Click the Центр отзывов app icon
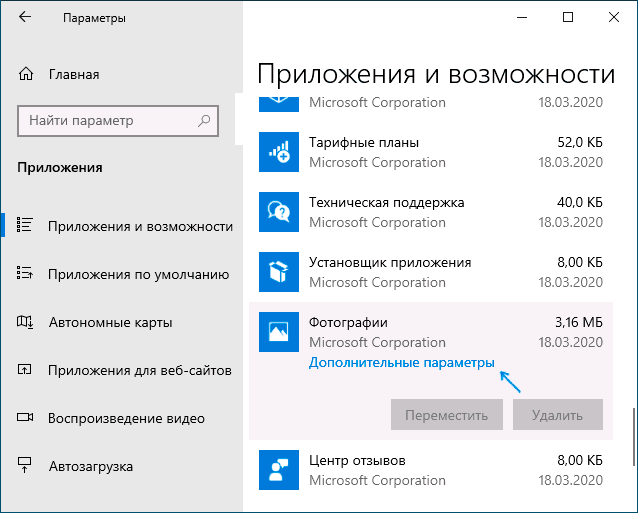Image resolution: width=638 pixels, height=513 pixels. [279, 470]
